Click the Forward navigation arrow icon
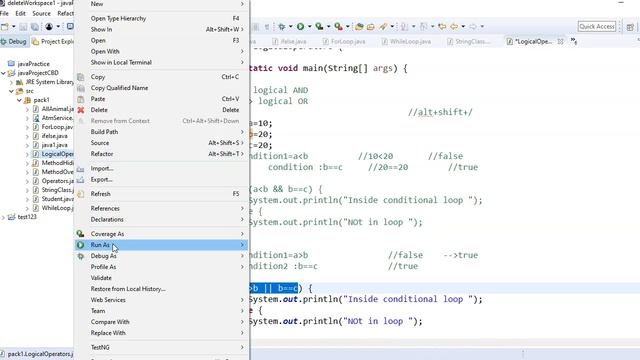The width and height of the screenshot is (640, 360). tap(473, 27)
